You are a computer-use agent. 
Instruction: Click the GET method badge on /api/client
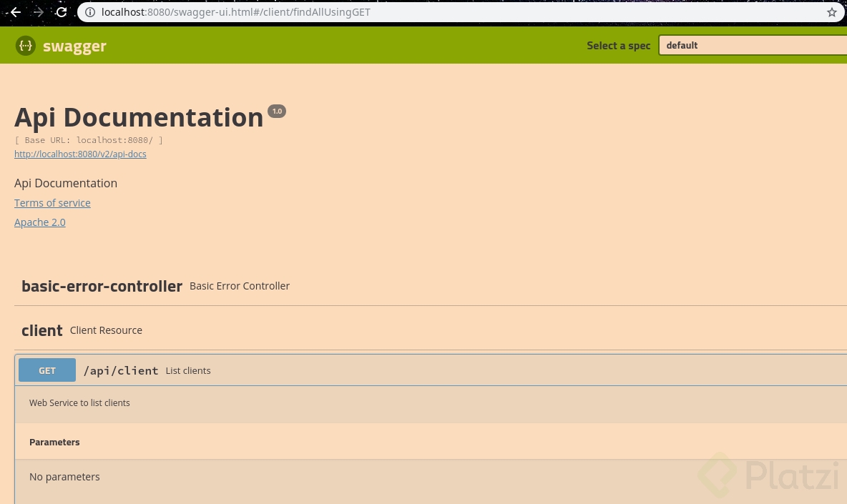(47, 370)
